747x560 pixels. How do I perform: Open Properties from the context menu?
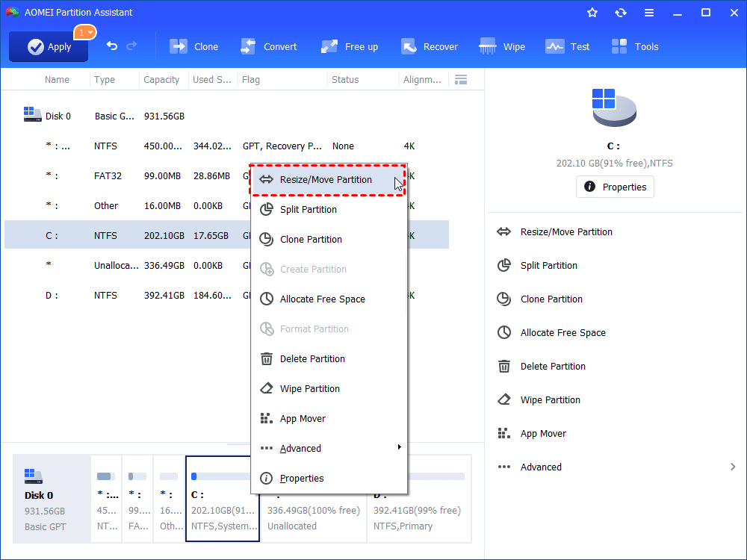pyautogui.click(x=328, y=478)
